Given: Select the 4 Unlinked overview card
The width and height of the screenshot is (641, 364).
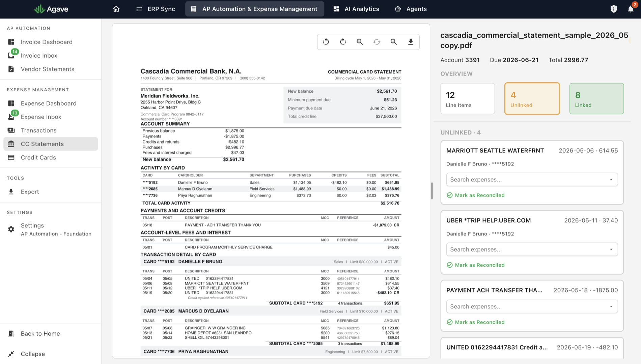Looking at the screenshot, I should (532, 98).
